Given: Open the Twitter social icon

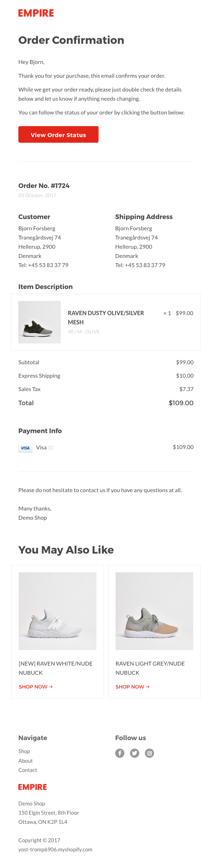Looking at the screenshot, I should coord(135,753).
